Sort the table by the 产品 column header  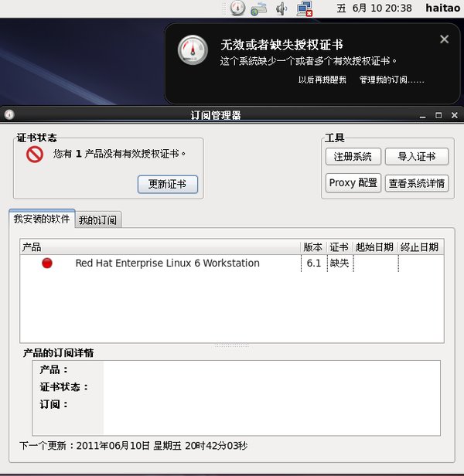(160, 246)
